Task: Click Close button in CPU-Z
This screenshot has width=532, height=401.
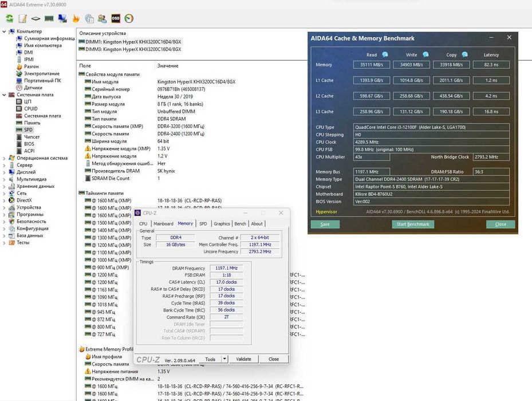Action: [x=274, y=359]
